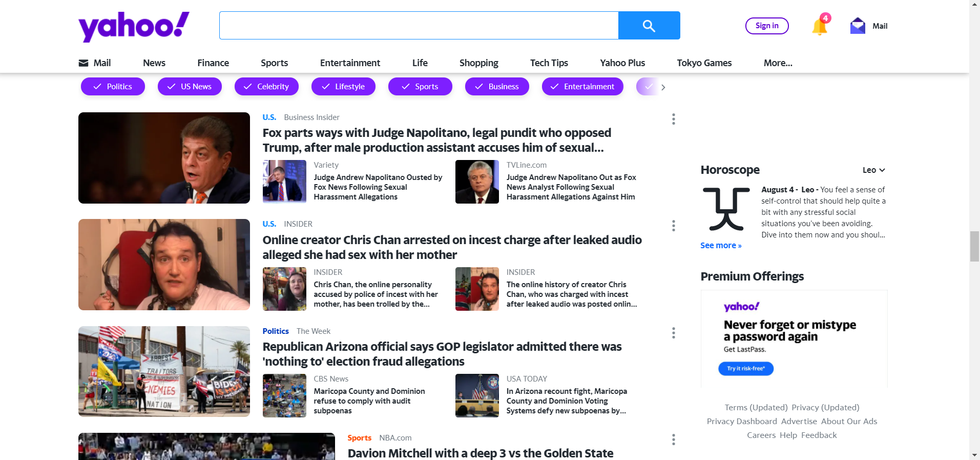
Task: Click the page vertical scrollbar thumb
Action: click(974, 247)
